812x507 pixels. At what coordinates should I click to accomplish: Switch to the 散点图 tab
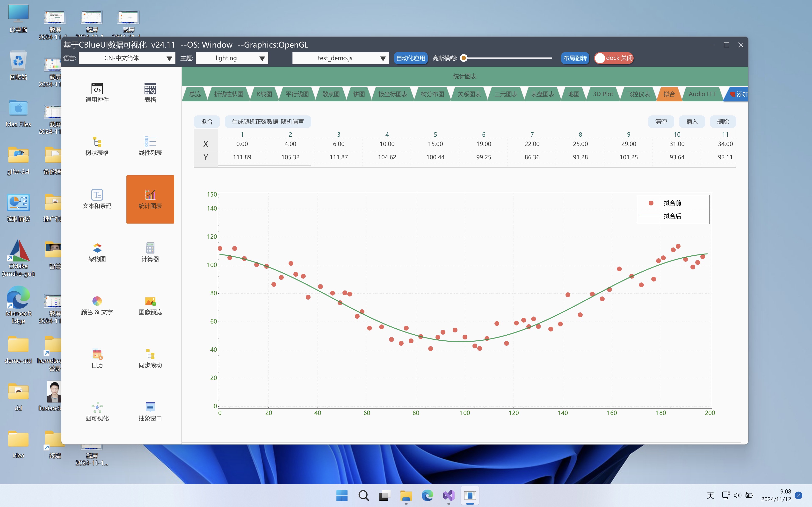(331, 94)
